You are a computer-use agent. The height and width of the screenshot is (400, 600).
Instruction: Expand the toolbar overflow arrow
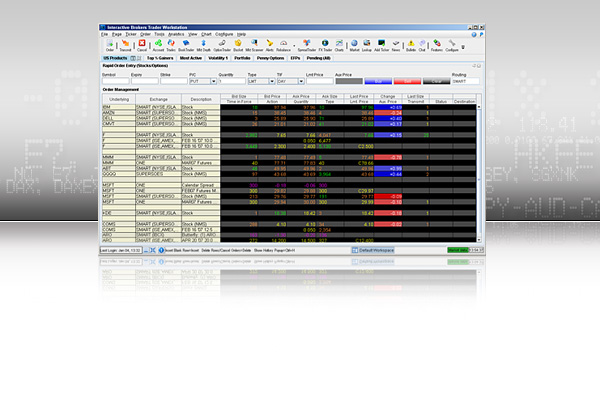coord(463,47)
